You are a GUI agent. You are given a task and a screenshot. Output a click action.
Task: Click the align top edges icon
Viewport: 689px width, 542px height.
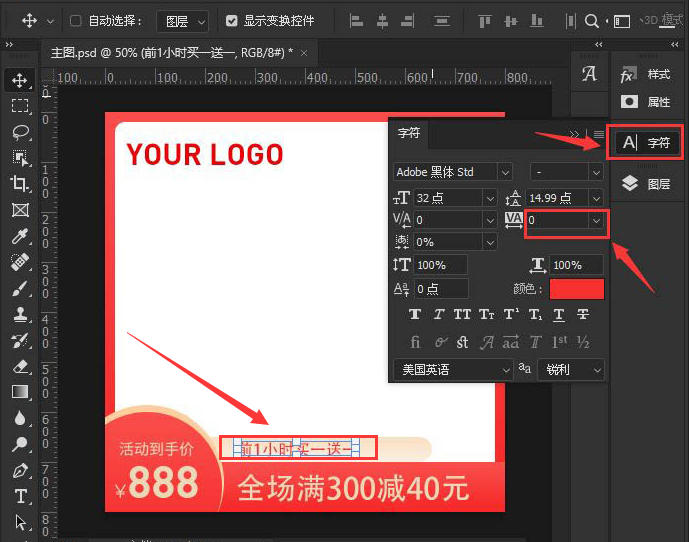pyautogui.click(x=484, y=21)
